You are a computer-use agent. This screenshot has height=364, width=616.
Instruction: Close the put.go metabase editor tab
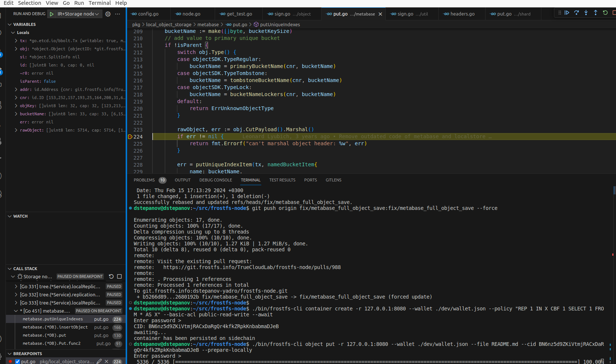click(x=380, y=14)
